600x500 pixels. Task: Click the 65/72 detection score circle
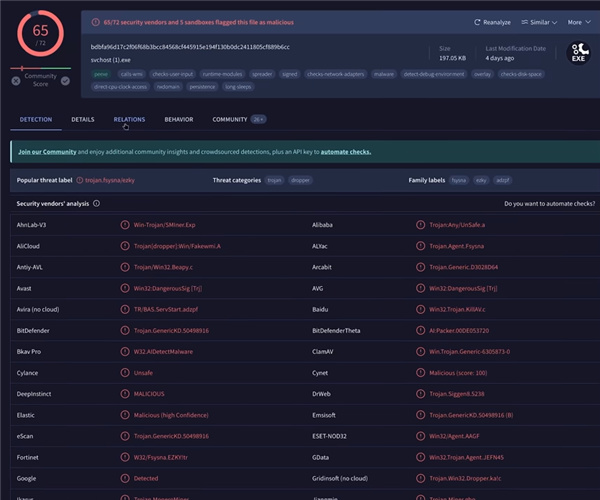(40, 34)
